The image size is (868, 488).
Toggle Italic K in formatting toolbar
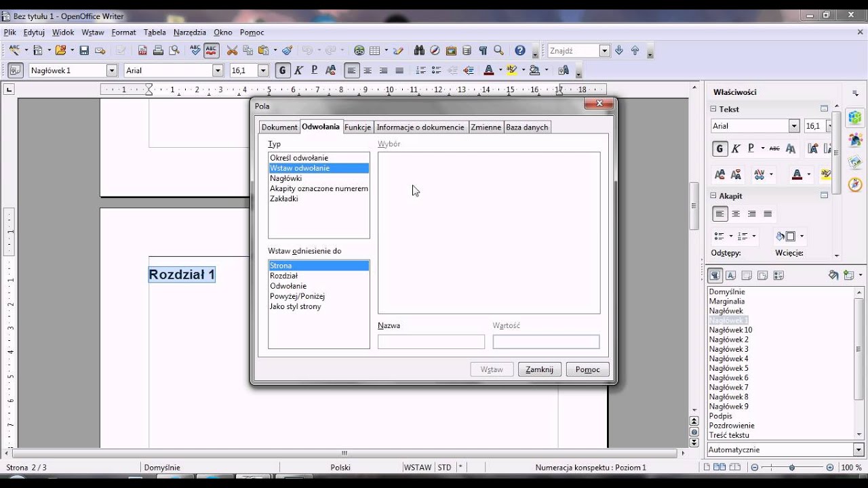[x=298, y=70]
